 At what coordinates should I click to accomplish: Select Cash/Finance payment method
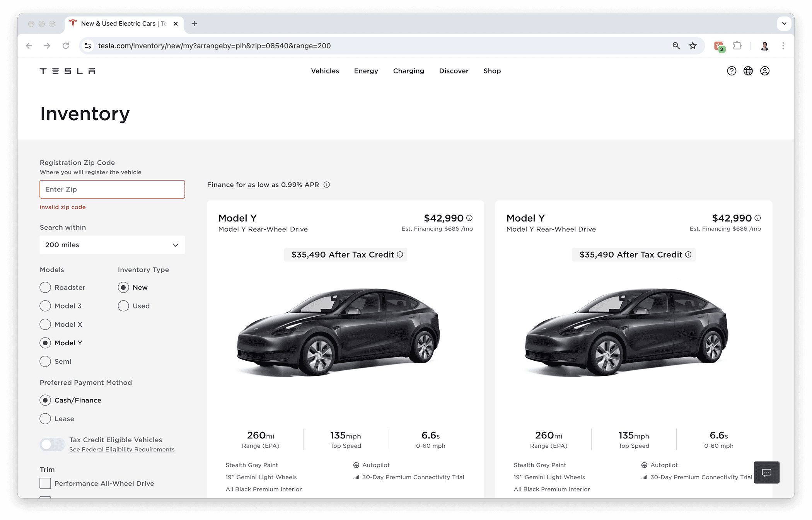pyautogui.click(x=45, y=400)
